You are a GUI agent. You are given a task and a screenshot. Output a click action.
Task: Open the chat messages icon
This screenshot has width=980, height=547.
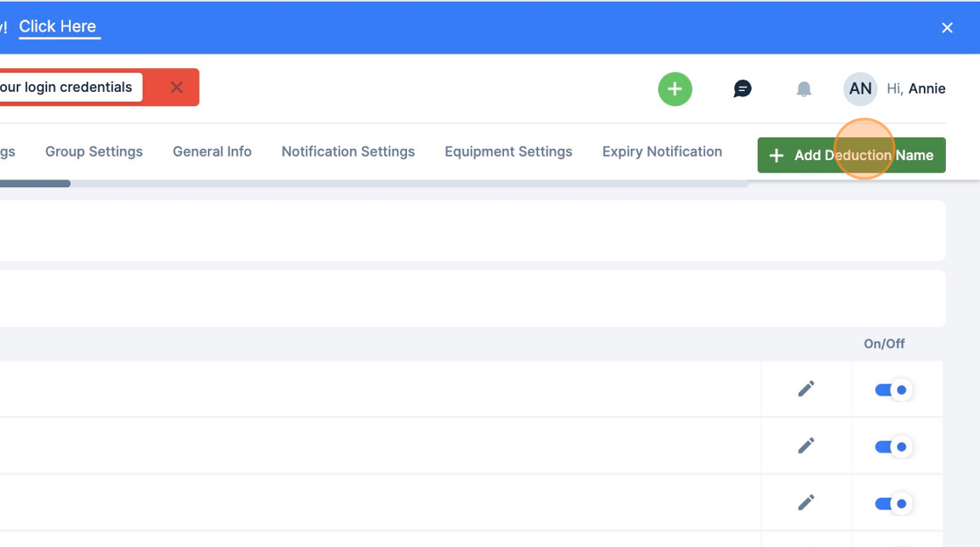click(x=742, y=88)
